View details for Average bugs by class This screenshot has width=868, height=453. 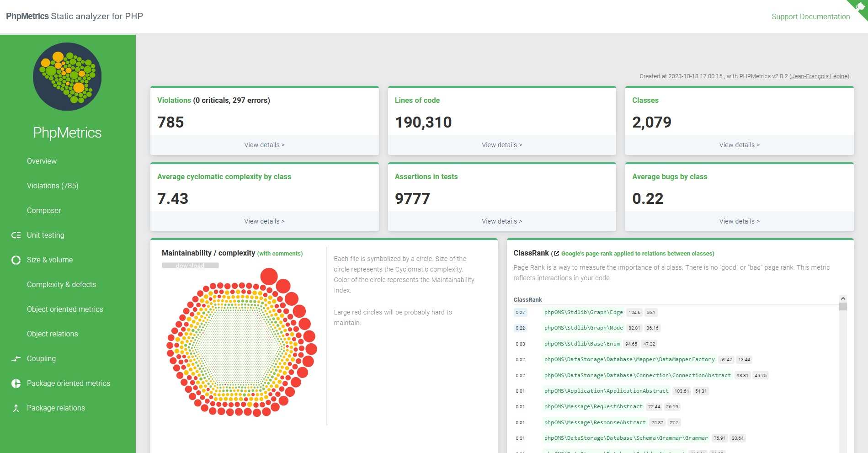(739, 221)
